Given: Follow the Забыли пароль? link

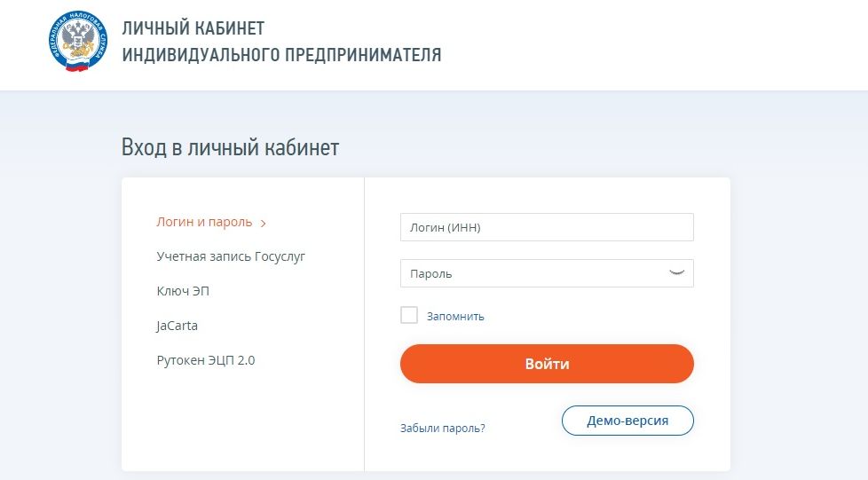Looking at the screenshot, I should click(x=442, y=428).
